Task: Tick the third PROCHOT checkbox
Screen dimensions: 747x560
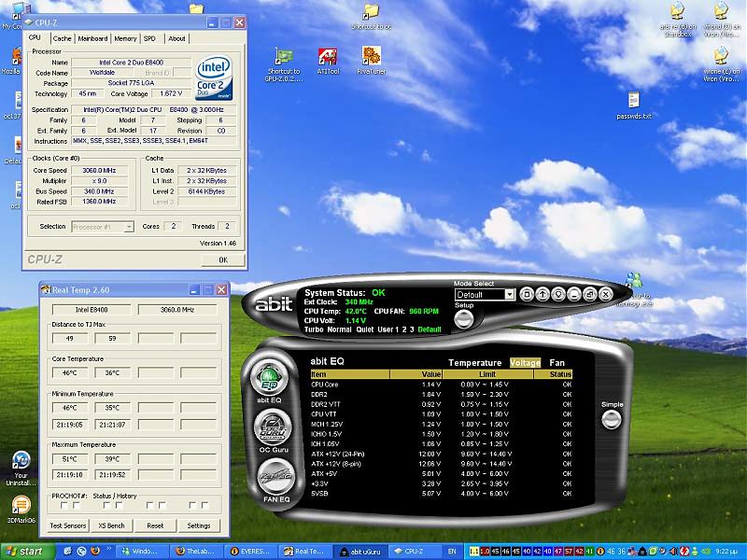Action: 107,505
